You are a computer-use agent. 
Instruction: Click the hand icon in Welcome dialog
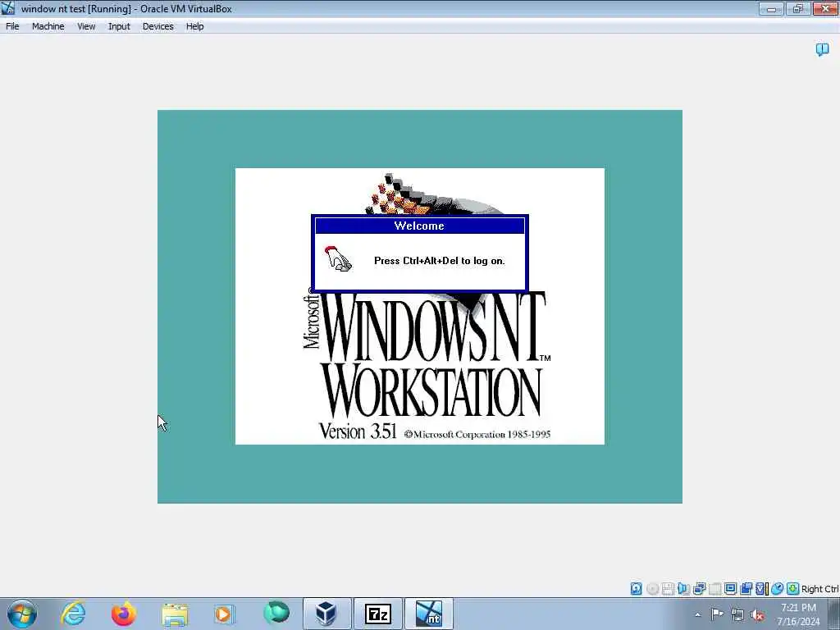tap(338, 258)
